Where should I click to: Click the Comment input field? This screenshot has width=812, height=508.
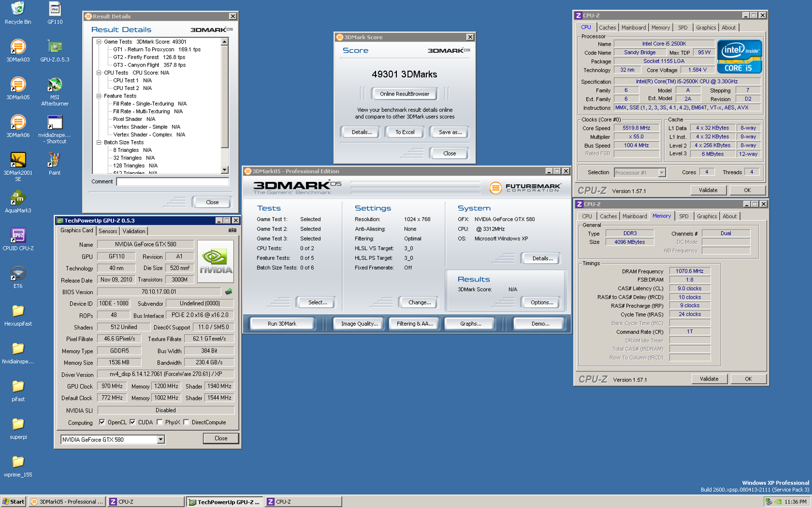click(172, 181)
